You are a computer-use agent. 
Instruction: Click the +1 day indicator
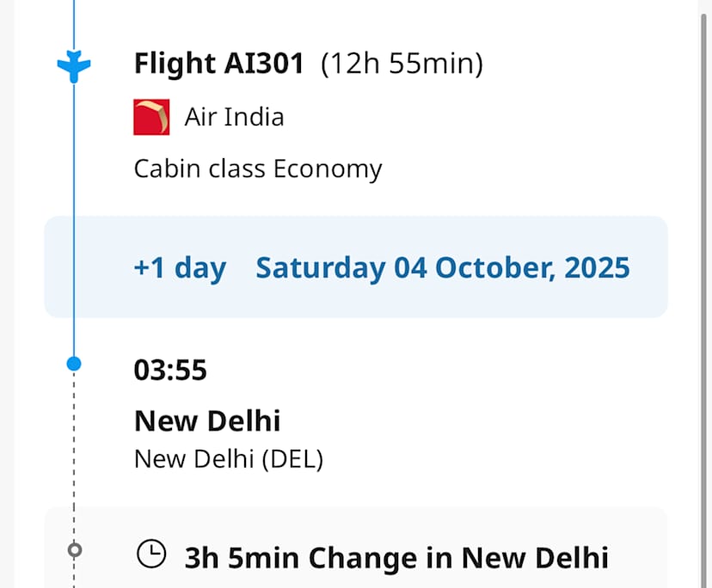point(180,267)
